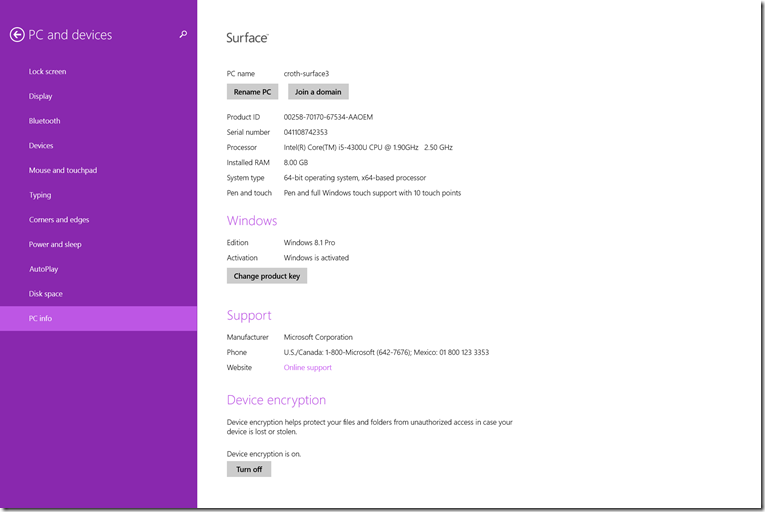Click the Pen and full Windows touch support text
765x512 pixels.
pyautogui.click(x=372, y=193)
